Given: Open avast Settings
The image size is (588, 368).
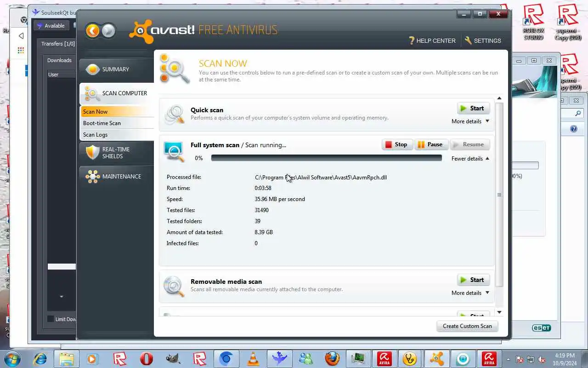Looking at the screenshot, I should click(x=483, y=40).
